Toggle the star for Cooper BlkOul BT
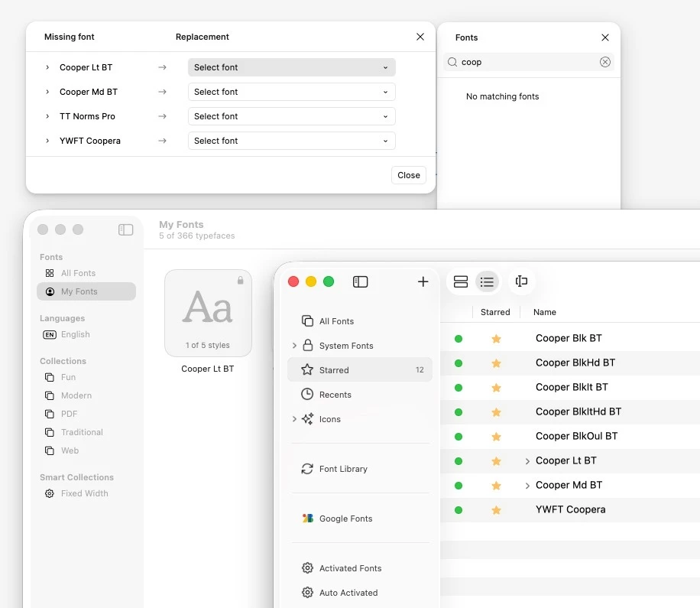 click(x=496, y=437)
